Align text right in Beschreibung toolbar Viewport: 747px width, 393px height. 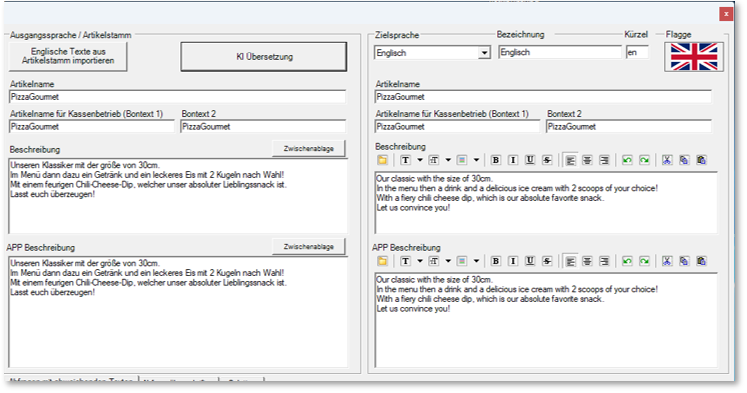click(x=604, y=160)
